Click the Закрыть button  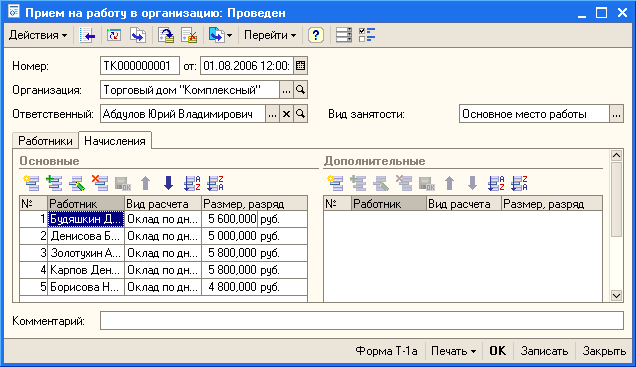pyautogui.click(x=604, y=351)
